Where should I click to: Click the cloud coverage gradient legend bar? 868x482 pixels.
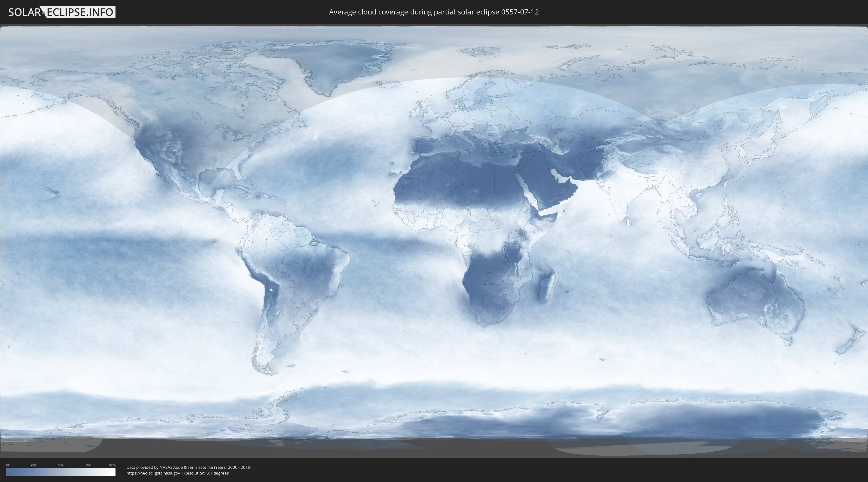click(61, 472)
